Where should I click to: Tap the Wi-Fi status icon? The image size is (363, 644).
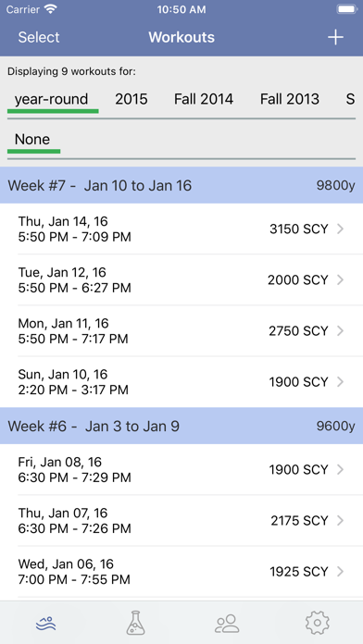pos(51,9)
